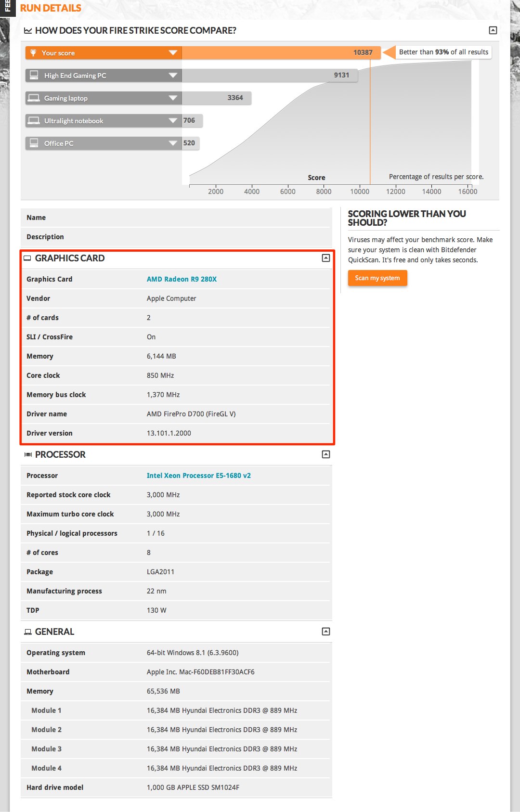The image size is (520, 812).
Task: Collapse the General section
Action: 326,632
